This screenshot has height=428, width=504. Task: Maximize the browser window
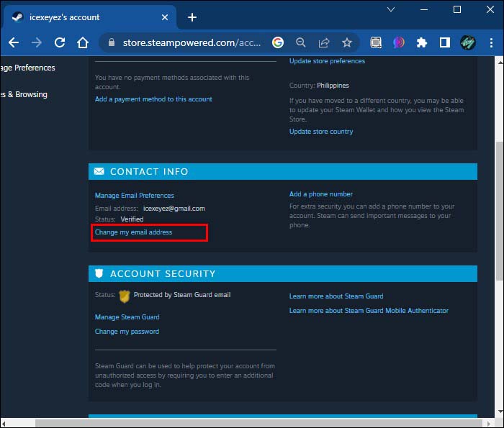tap(457, 9)
